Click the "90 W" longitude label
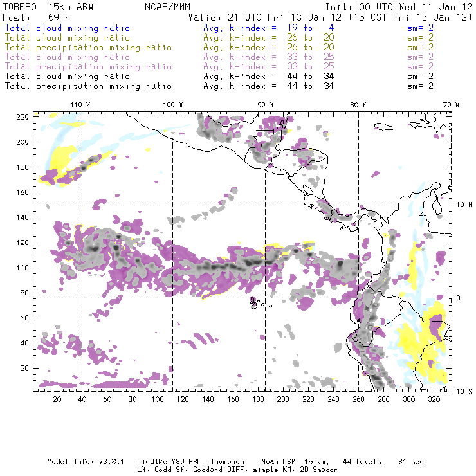This screenshot has height=476, width=476. click(265, 105)
